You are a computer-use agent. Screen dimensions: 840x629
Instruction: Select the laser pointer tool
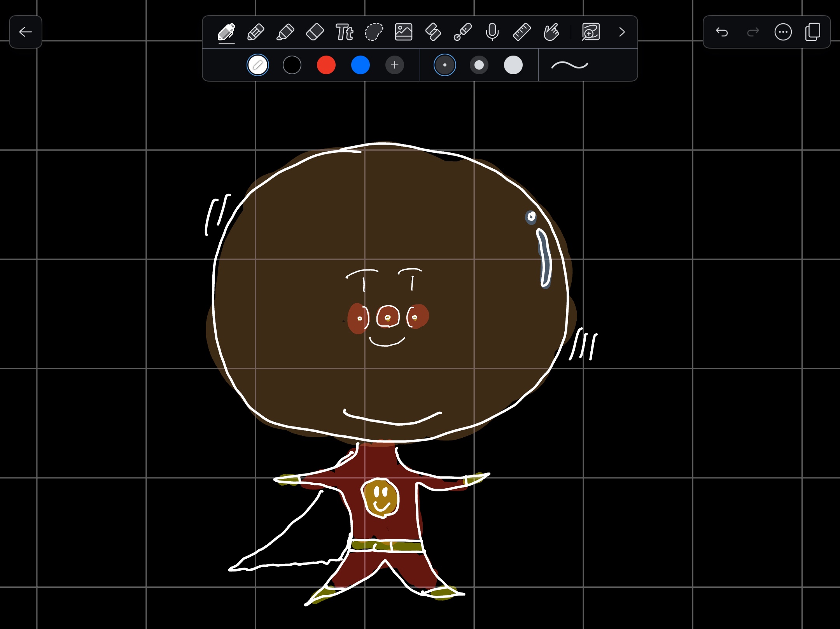coord(463,32)
